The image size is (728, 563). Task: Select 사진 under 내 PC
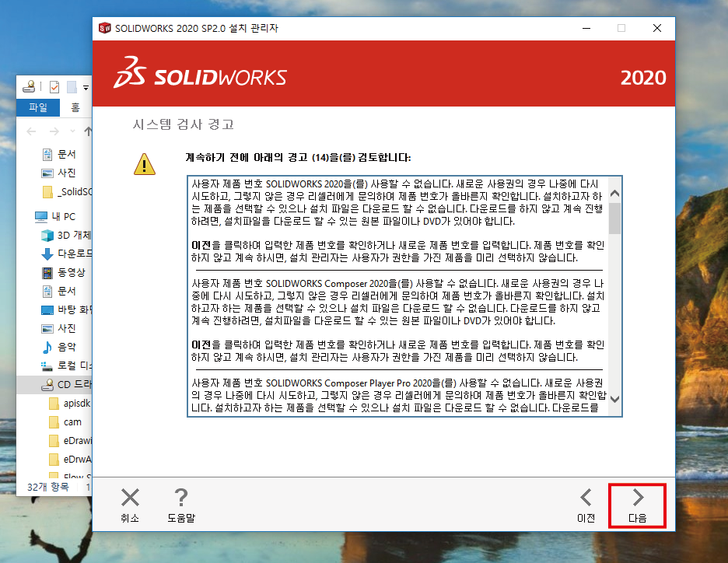point(59,328)
